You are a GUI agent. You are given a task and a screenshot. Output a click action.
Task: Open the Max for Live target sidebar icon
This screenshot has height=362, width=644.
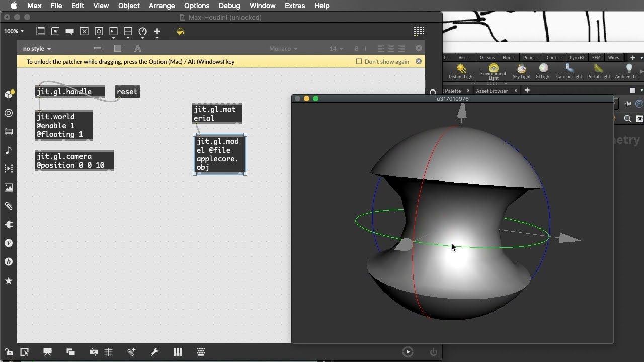(x=9, y=113)
